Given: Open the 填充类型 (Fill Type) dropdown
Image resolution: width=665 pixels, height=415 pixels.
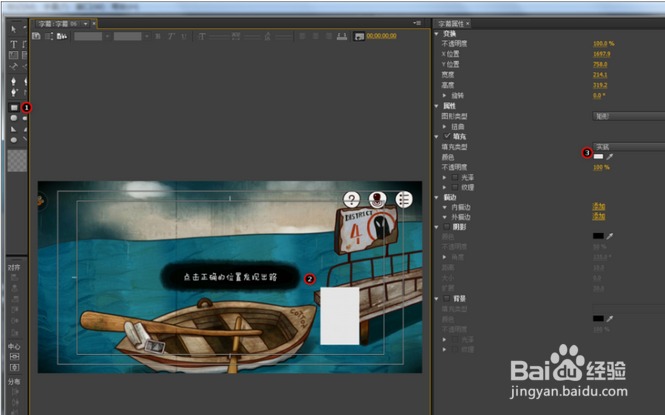Looking at the screenshot, I should (x=629, y=147).
